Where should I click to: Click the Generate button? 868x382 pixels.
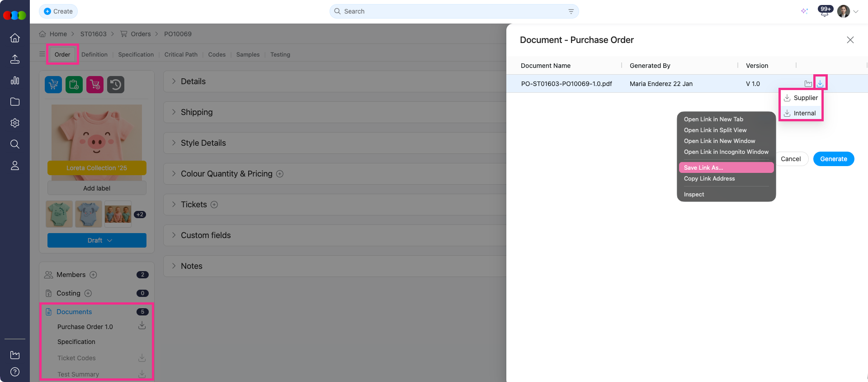coord(833,159)
